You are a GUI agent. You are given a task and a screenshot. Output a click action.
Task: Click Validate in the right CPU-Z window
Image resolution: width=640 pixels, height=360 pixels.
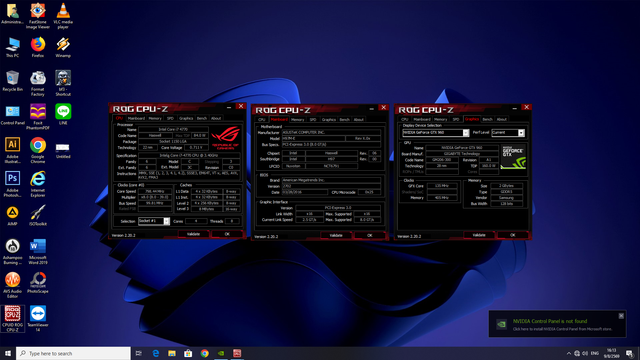pyautogui.click(x=479, y=235)
